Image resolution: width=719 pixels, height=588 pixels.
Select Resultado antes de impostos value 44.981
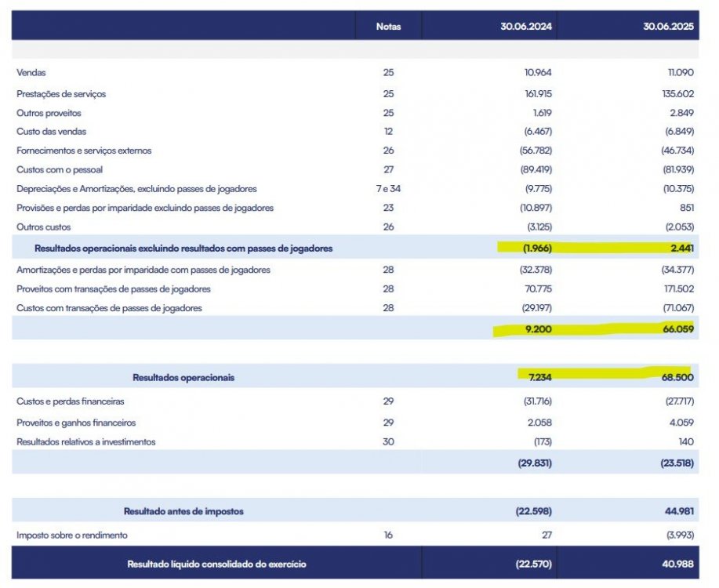pos(679,511)
